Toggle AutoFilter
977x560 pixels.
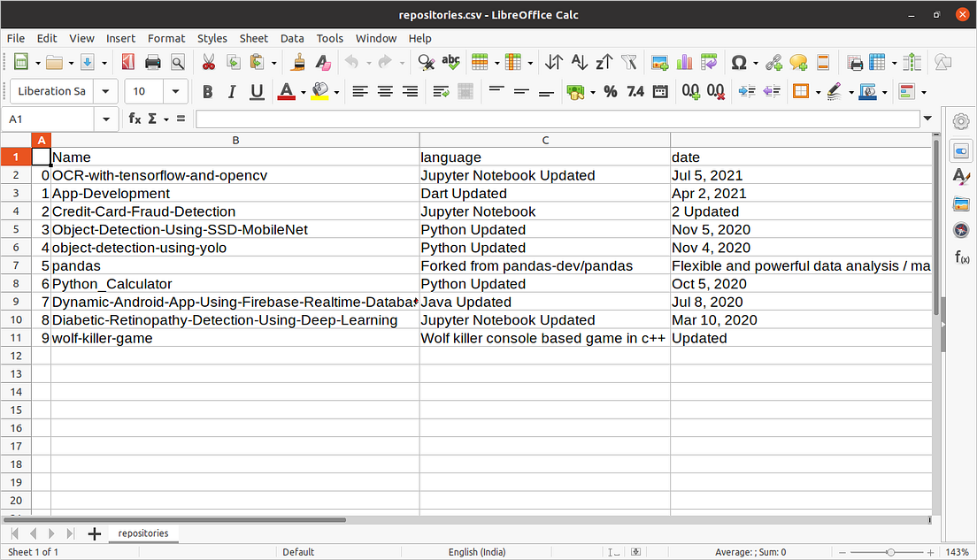(629, 62)
